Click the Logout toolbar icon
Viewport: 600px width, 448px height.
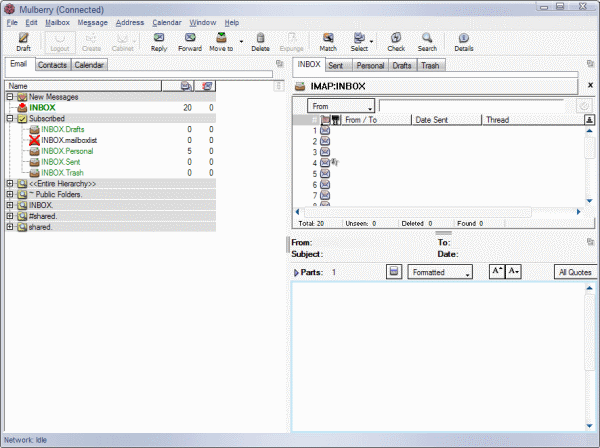pos(60,42)
